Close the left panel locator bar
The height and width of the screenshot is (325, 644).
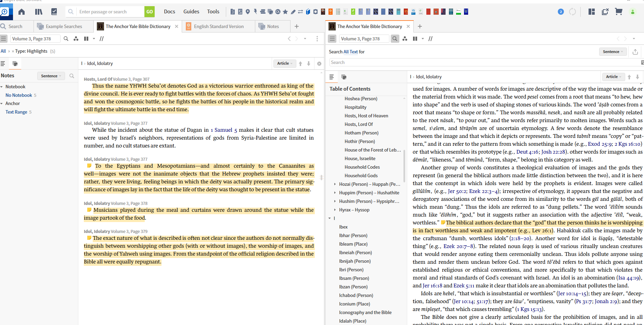(319, 64)
